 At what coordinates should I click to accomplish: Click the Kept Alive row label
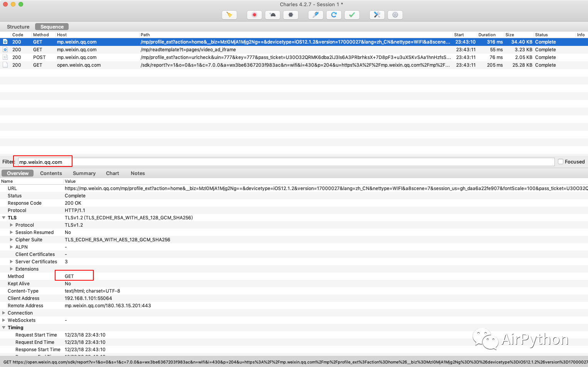19,284
